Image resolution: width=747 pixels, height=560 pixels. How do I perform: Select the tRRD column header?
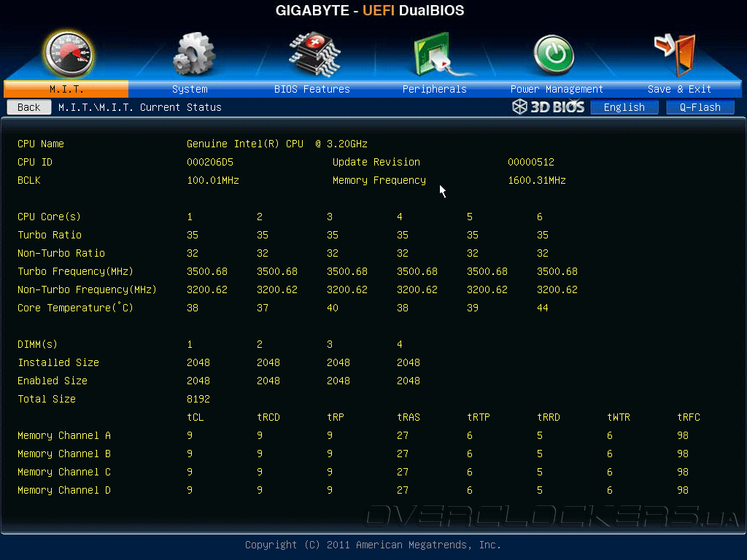[x=549, y=417]
